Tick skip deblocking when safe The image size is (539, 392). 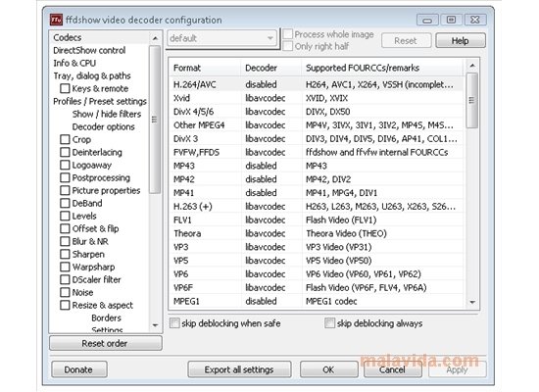pos(174,323)
